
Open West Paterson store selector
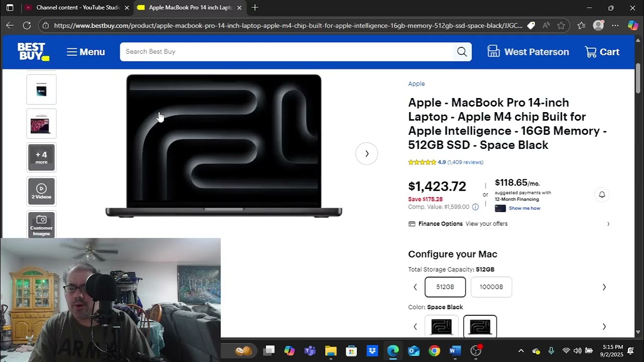pyautogui.click(x=528, y=52)
